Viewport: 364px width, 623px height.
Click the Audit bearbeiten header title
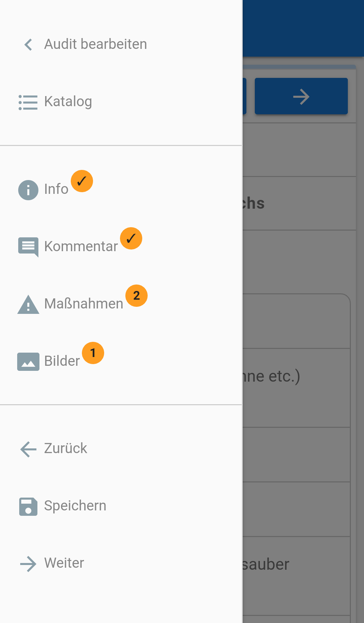click(96, 44)
